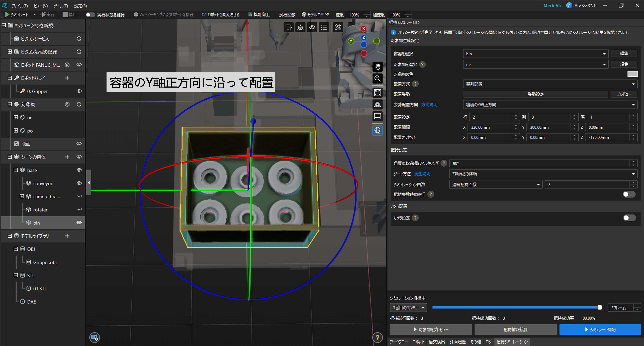Viewport: 644px width, 346px height.
Task: Toggle perspective grid icon
Action: (377, 104)
